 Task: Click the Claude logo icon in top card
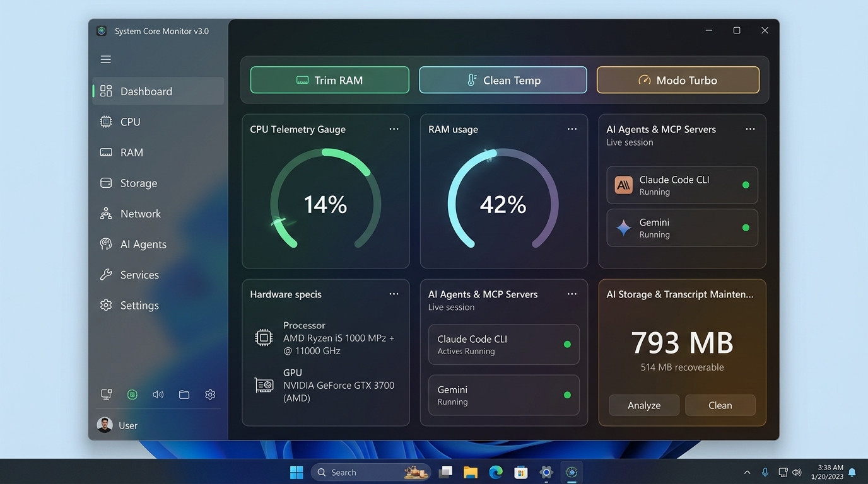pos(624,185)
